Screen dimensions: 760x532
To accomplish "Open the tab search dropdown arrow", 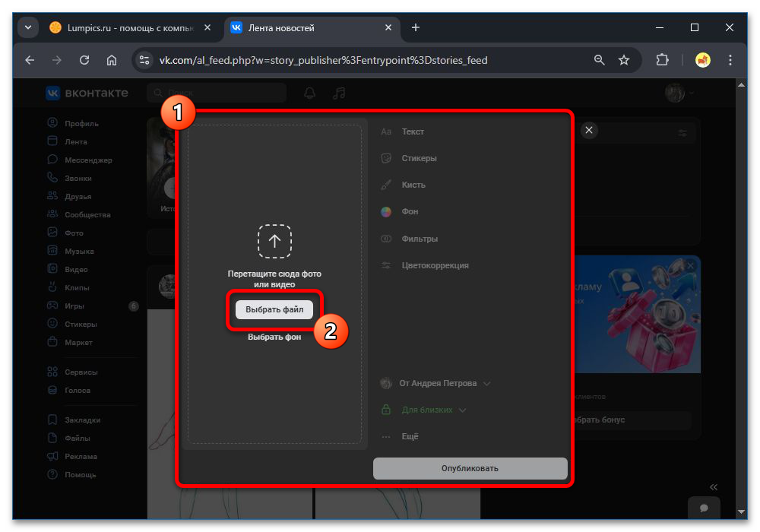I will [28, 27].
